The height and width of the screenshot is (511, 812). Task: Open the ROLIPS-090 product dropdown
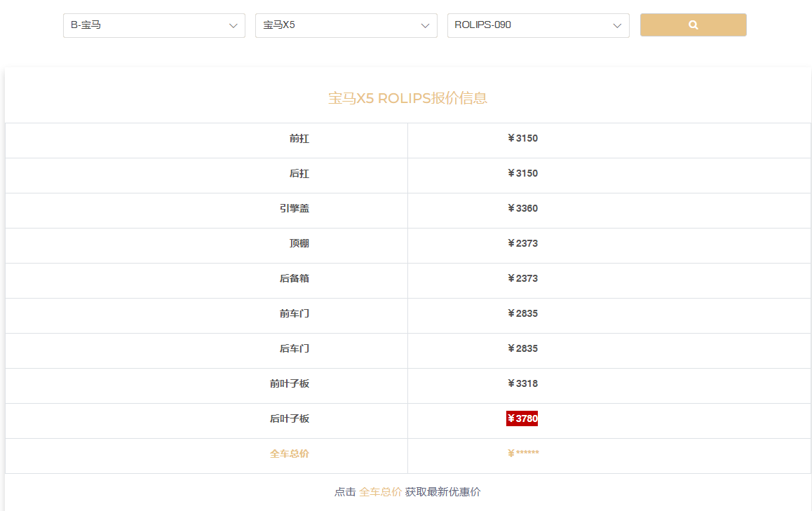(538, 25)
